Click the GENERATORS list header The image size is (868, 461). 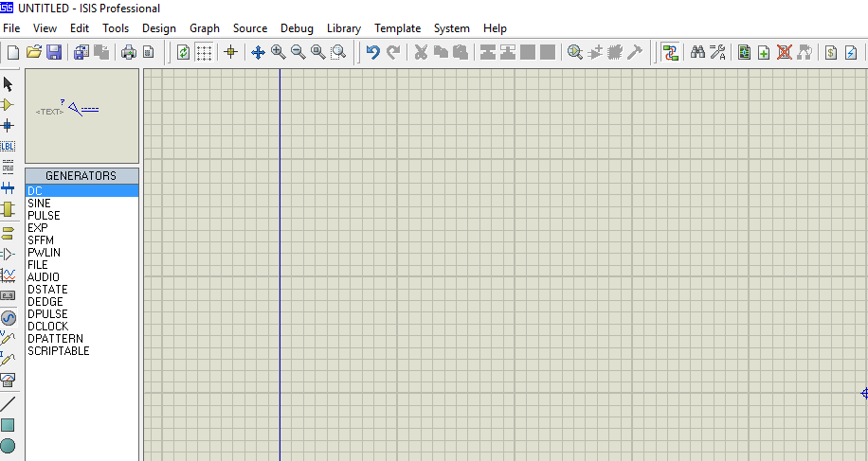(81, 176)
